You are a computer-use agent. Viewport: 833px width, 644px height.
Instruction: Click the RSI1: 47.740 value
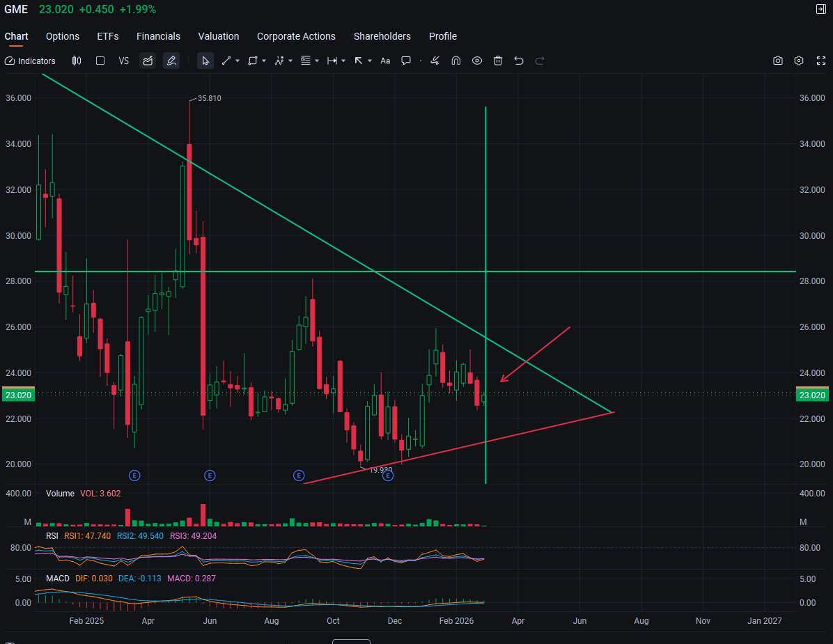tap(87, 535)
